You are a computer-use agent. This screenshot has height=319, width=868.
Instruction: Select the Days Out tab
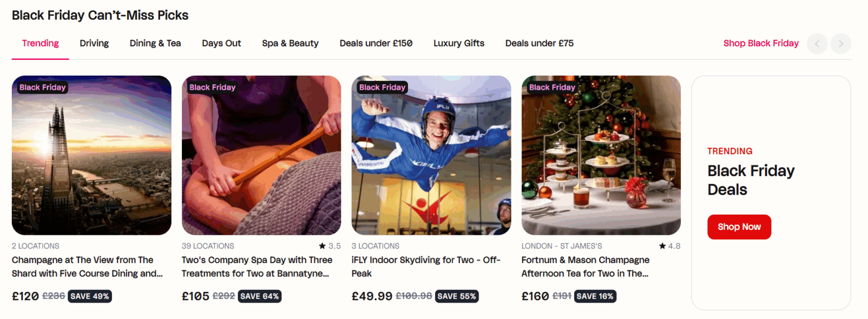pos(222,43)
